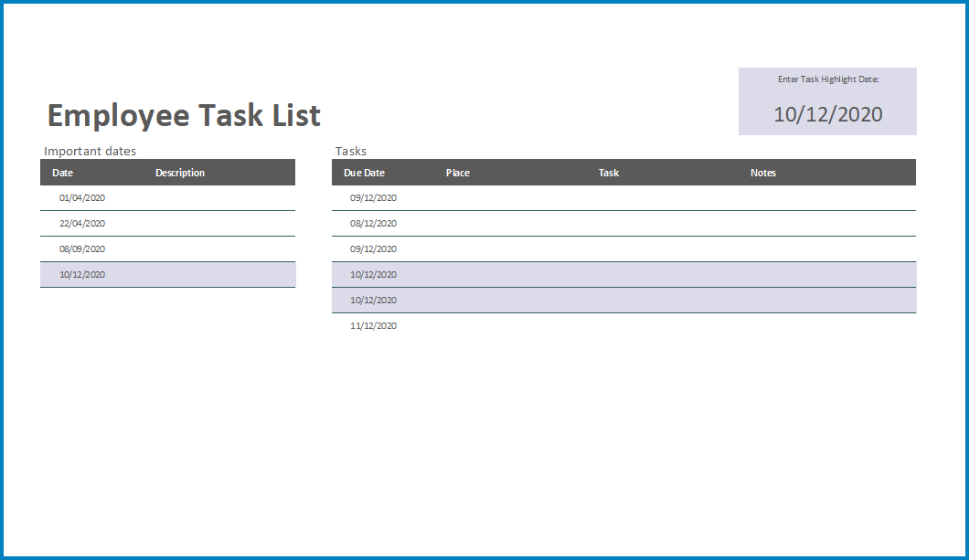Click the empty Description cell beside 01/04/2020
This screenshot has width=969, height=560.
point(219,197)
